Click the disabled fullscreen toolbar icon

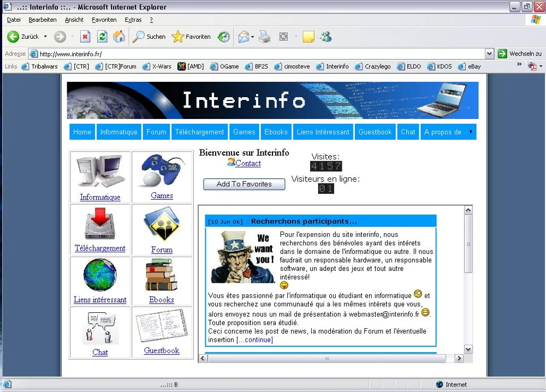pyautogui.click(x=283, y=37)
